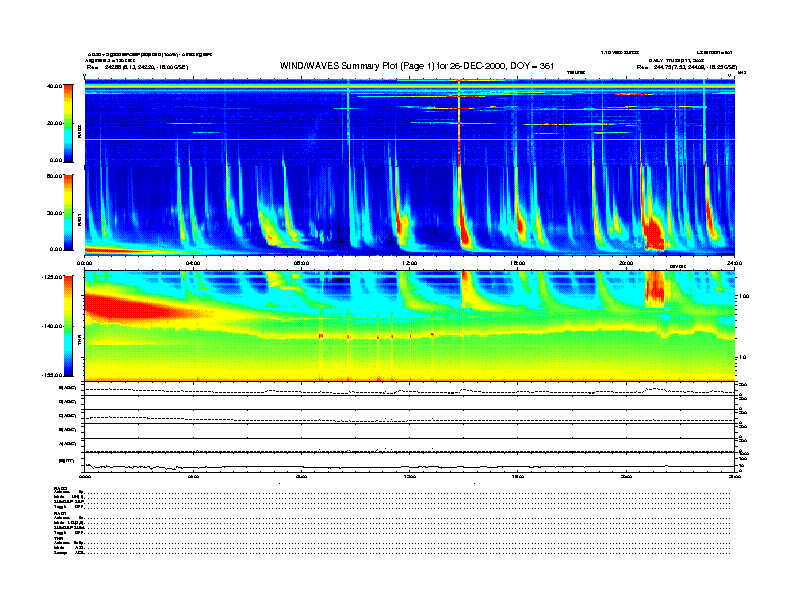Click the 10 tick on TNR frequency axis
The image size is (792, 612).
pyautogui.click(x=742, y=358)
